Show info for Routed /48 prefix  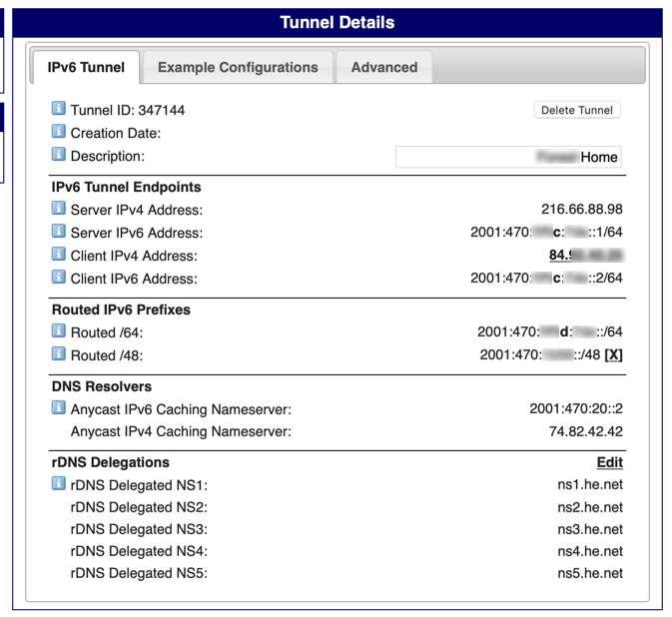pos(59,355)
